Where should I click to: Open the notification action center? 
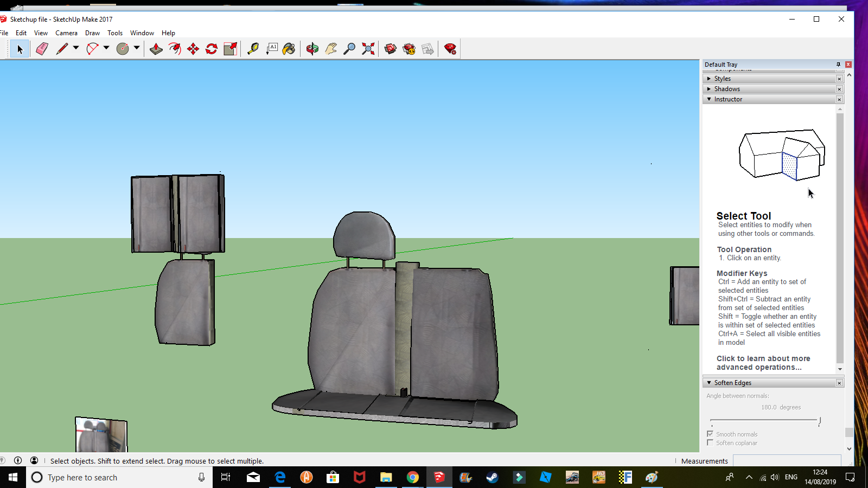pyautogui.click(x=850, y=477)
